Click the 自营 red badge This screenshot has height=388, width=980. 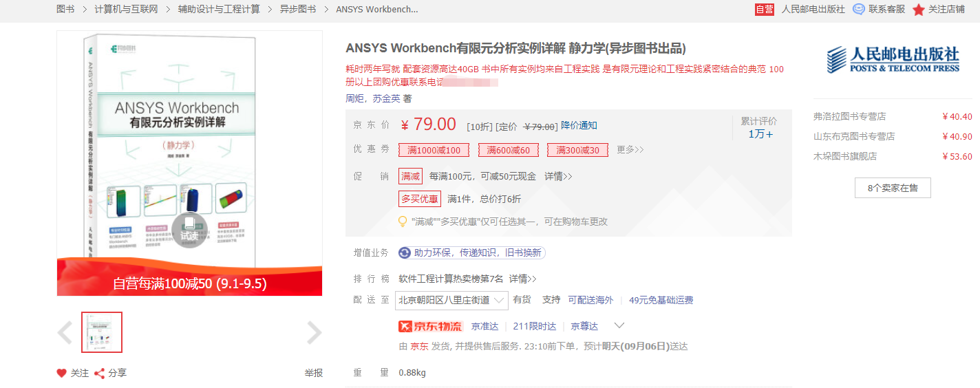point(765,9)
